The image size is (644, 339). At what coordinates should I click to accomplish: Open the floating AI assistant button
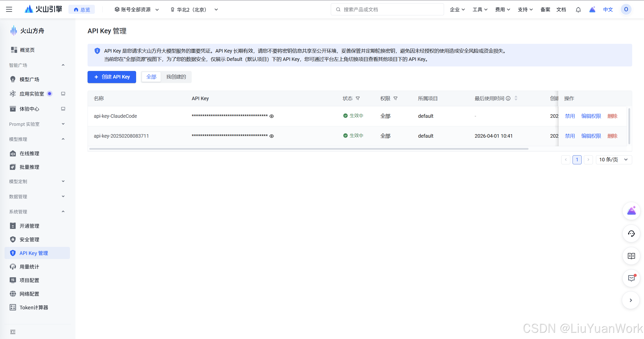point(631,211)
